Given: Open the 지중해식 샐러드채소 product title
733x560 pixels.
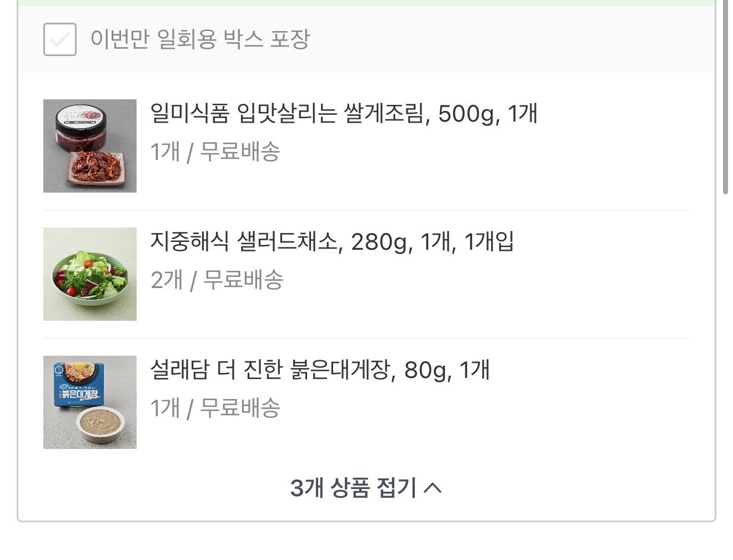Looking at the screenshot, I should click(x=332, y=242).
